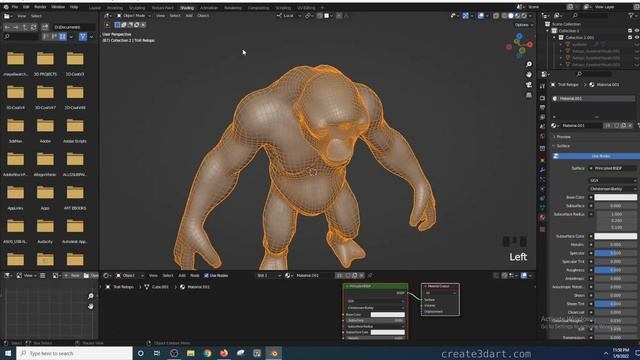The height and width of the screenshot is (360, 640).
Task: Open Local transform orientation dropdown
Action: tap(289, 16)
